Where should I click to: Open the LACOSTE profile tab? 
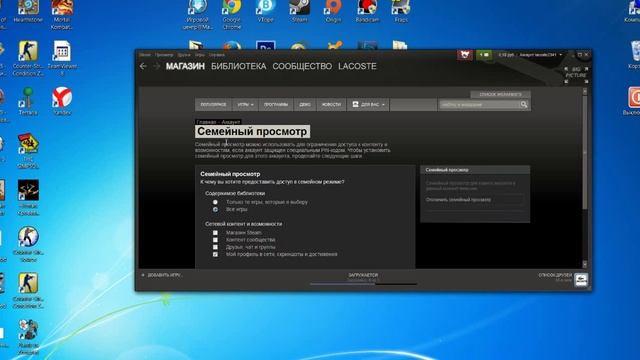click(x=357, y=66)
